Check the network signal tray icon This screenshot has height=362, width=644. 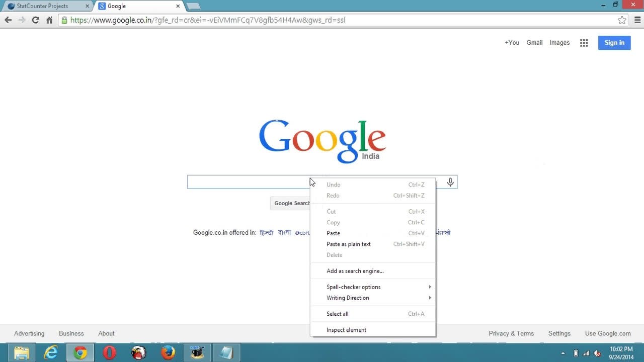(586, 353)
